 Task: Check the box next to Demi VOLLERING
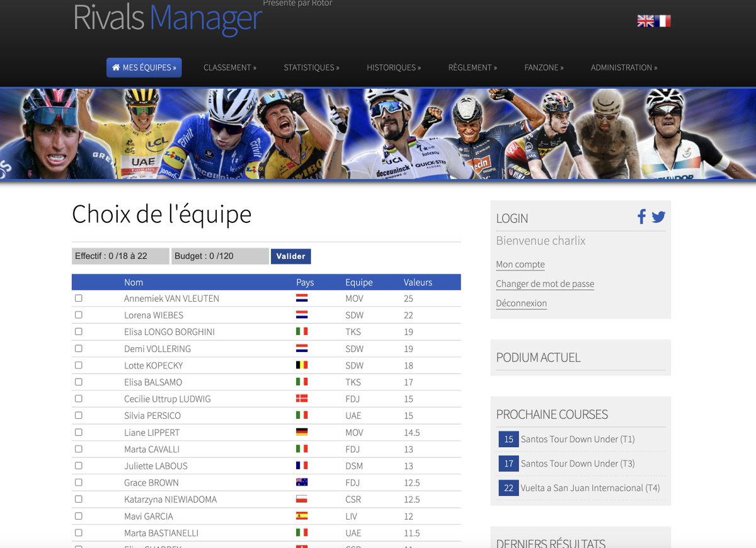coord(79,348)
